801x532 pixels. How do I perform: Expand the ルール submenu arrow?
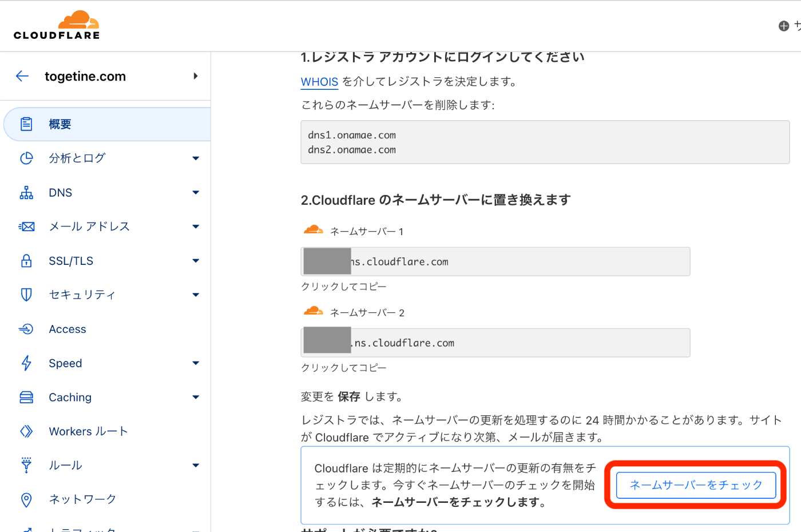click(x=196, y=465)
